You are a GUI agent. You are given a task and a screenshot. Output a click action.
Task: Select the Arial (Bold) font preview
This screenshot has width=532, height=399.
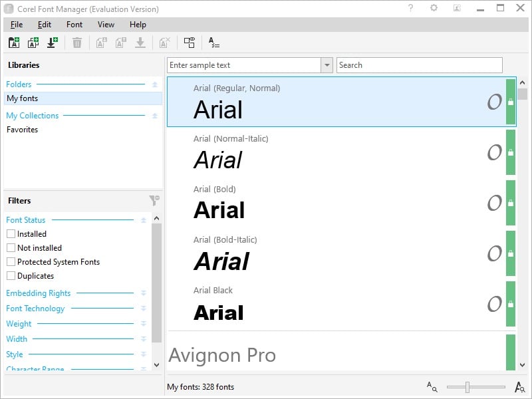[x=341, y=203]
